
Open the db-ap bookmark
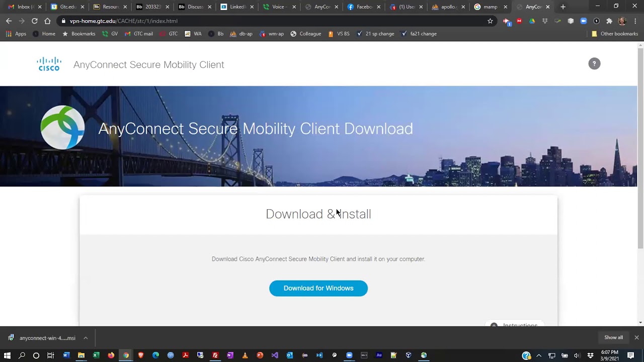(x=241, y=34)
